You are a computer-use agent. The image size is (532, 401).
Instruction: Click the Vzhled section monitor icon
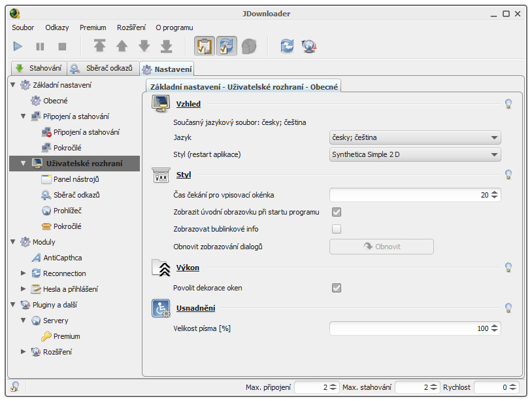161,103
